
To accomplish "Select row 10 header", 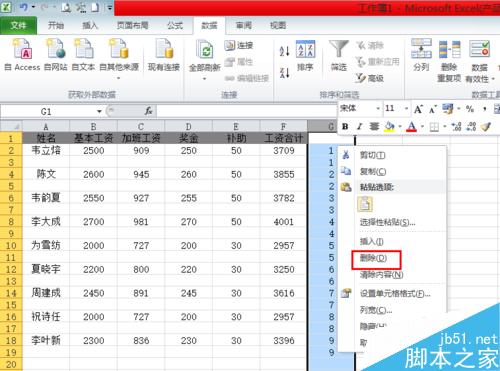I will pos(11,246).
